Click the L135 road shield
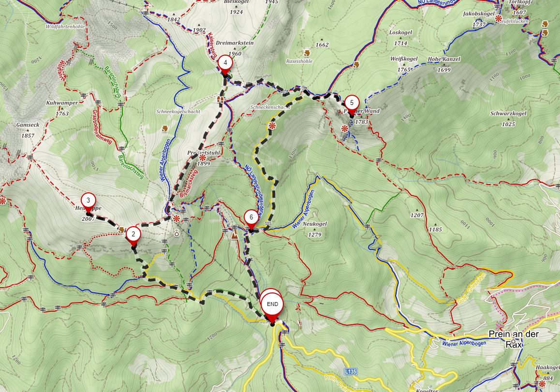 point(351,372)
